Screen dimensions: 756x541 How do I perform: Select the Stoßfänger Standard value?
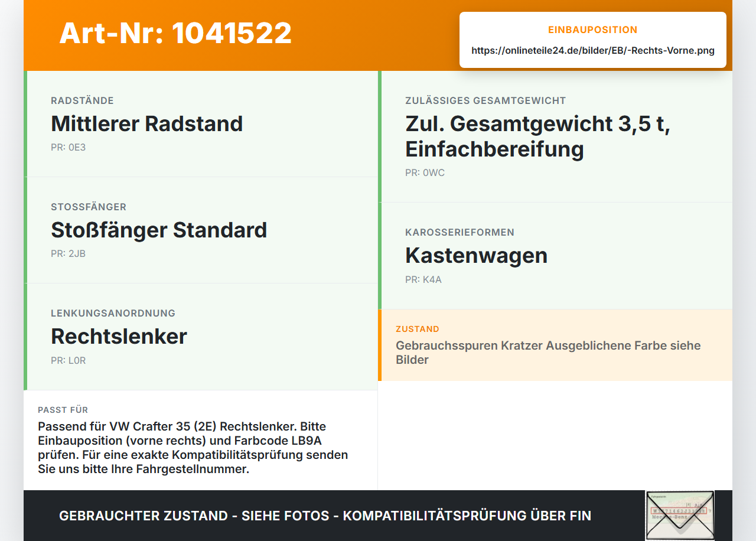coord(159,230)
